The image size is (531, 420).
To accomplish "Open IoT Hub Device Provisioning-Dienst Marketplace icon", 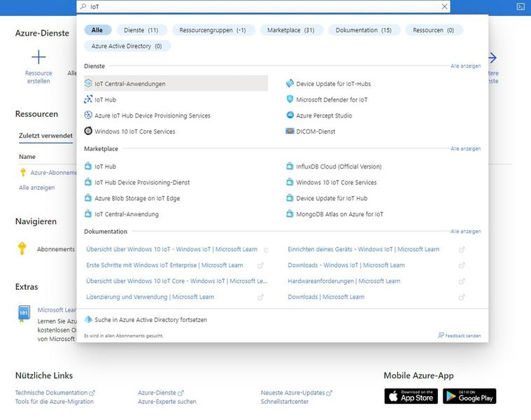I will coord(88,182).
